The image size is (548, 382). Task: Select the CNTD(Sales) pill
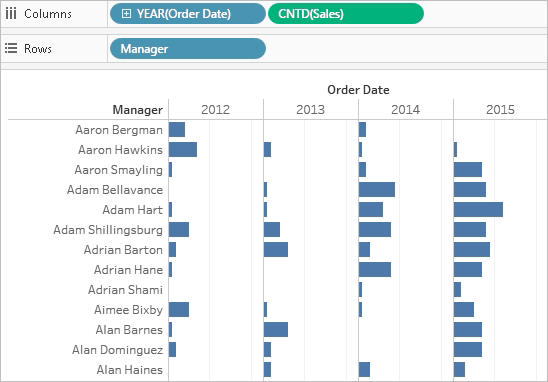pos(346,14)
